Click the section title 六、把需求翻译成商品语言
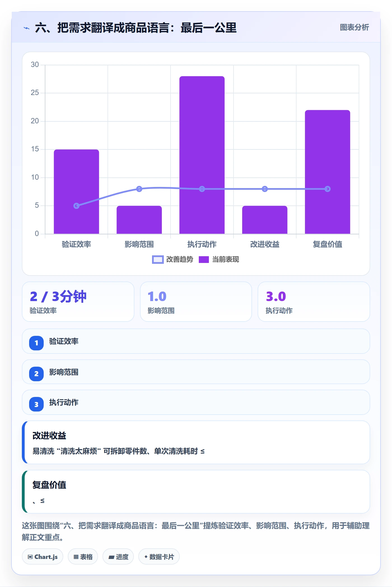This screenshot has height=587, width=392. click(x=136, y=28)
